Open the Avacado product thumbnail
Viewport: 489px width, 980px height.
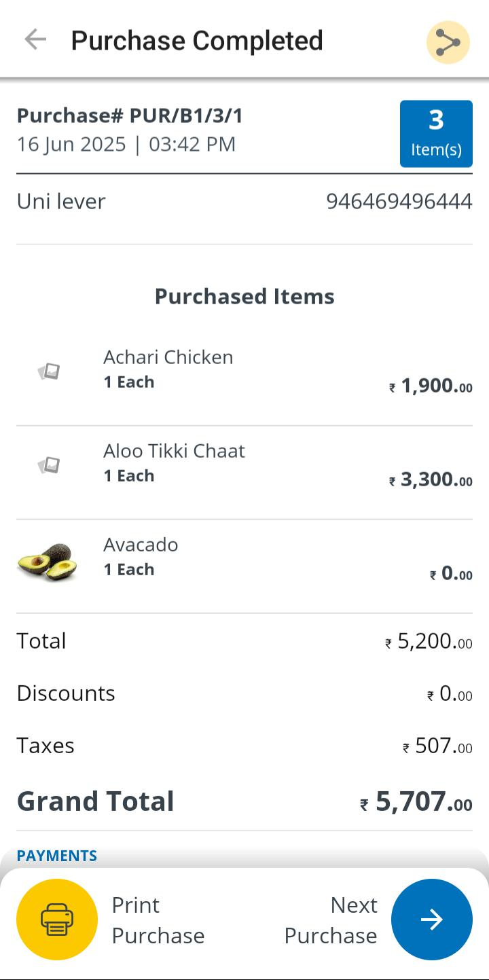47,562
